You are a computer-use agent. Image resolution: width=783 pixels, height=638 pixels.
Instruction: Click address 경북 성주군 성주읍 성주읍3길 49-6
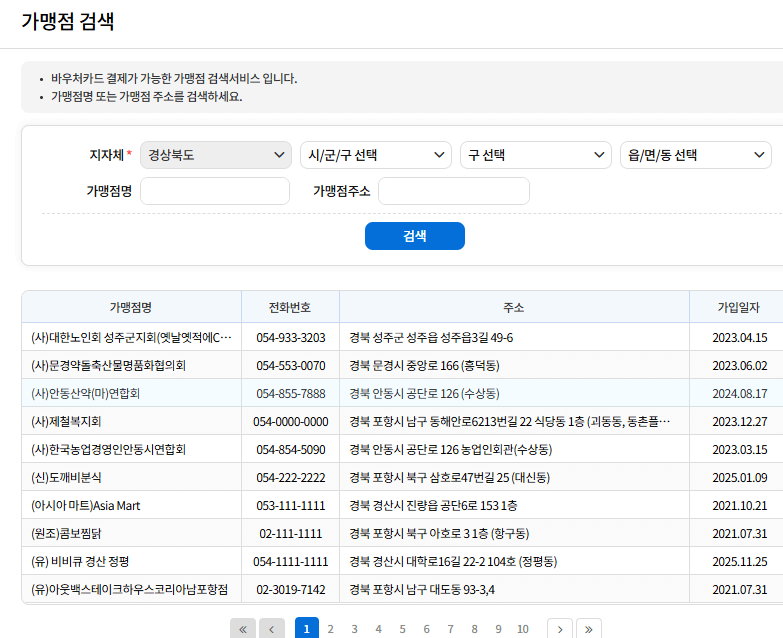(x=431, y=337)
